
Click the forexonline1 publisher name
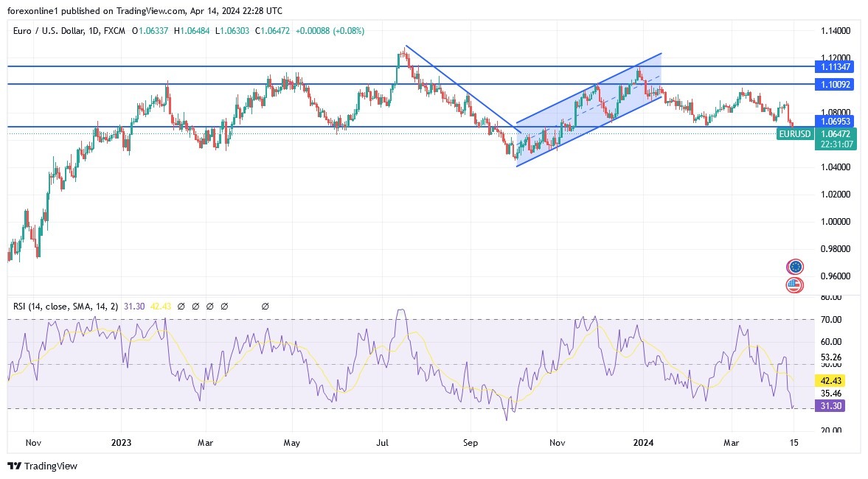point(32,11)
